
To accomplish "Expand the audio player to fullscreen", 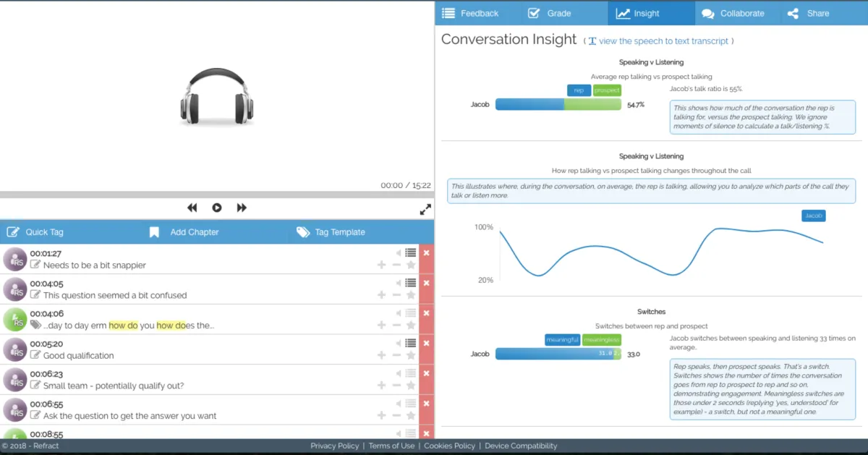I will pos(425,210).
